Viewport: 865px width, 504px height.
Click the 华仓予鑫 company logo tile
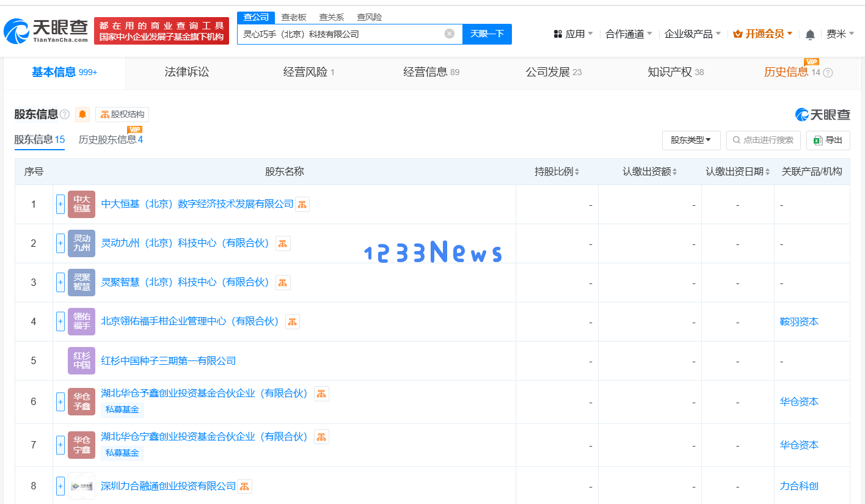82,401
